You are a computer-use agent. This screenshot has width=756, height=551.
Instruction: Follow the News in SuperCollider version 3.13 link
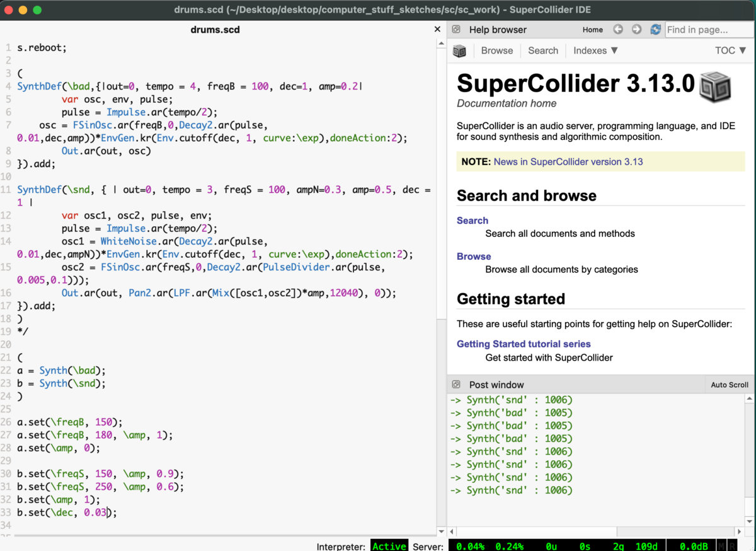click(568, 161)
